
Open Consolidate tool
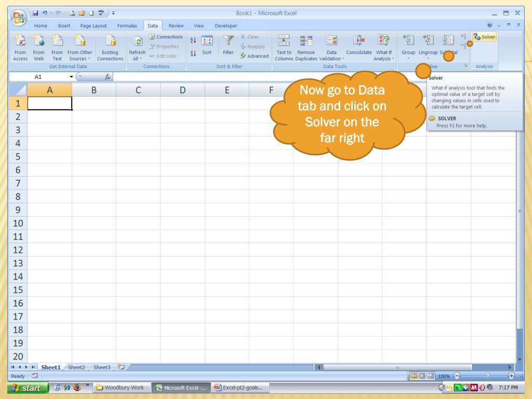(358, 45)
